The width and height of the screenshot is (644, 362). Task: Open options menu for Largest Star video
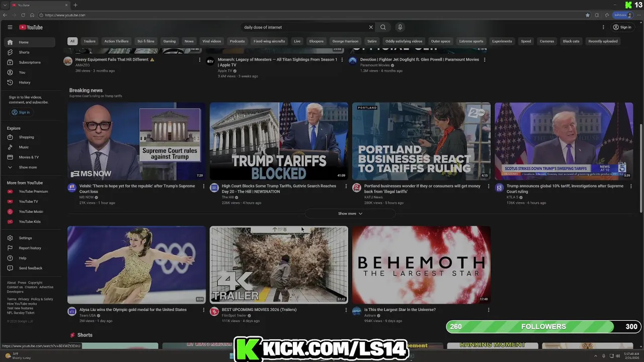click(x=488, y=310)
